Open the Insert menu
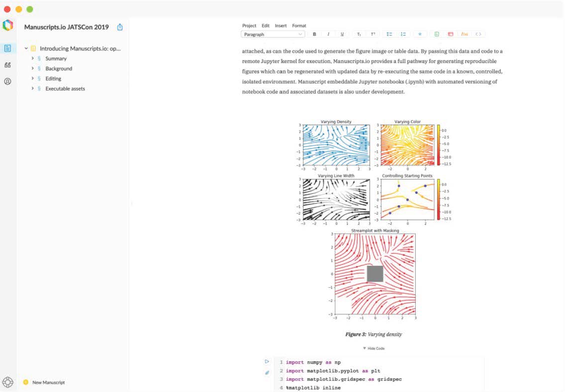 tap(281, 26)
